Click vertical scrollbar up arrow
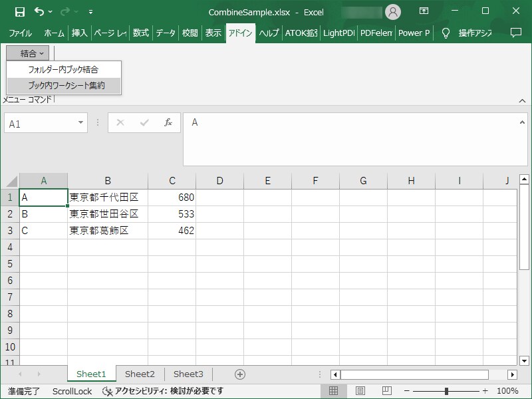 coord(524,179)
